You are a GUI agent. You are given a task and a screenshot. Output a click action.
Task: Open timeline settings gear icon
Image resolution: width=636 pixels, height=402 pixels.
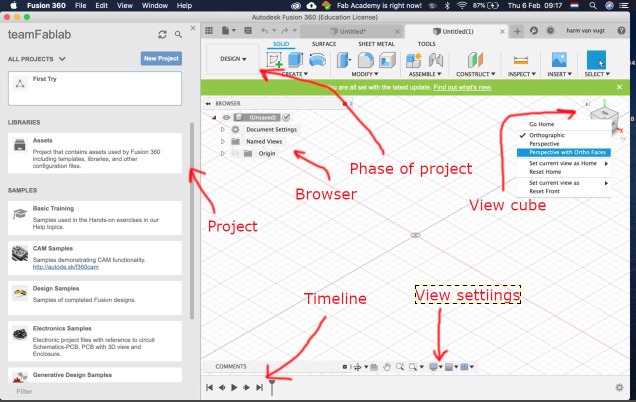click(x=619, y=387)
